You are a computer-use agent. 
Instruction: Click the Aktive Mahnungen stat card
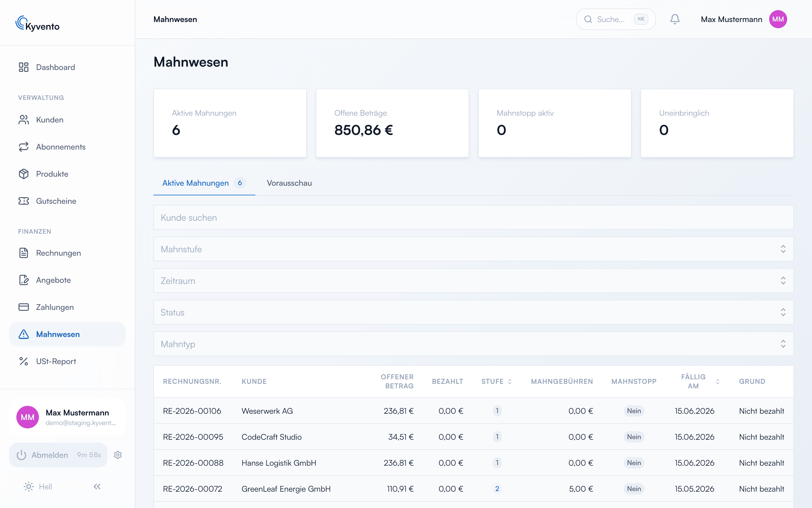click(230, 123)
